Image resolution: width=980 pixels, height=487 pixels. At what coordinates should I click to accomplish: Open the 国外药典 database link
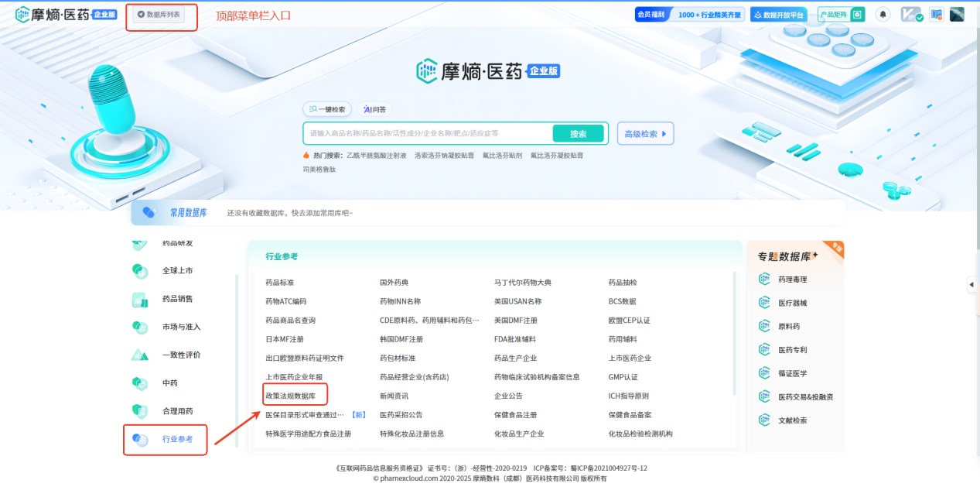394,283
